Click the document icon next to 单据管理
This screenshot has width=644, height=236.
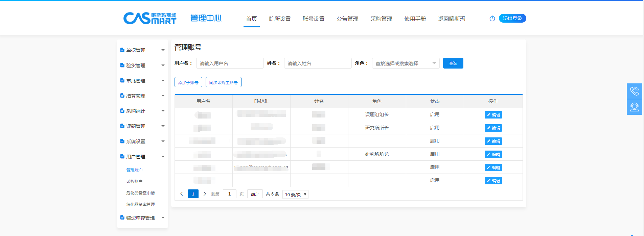[122, 50]
